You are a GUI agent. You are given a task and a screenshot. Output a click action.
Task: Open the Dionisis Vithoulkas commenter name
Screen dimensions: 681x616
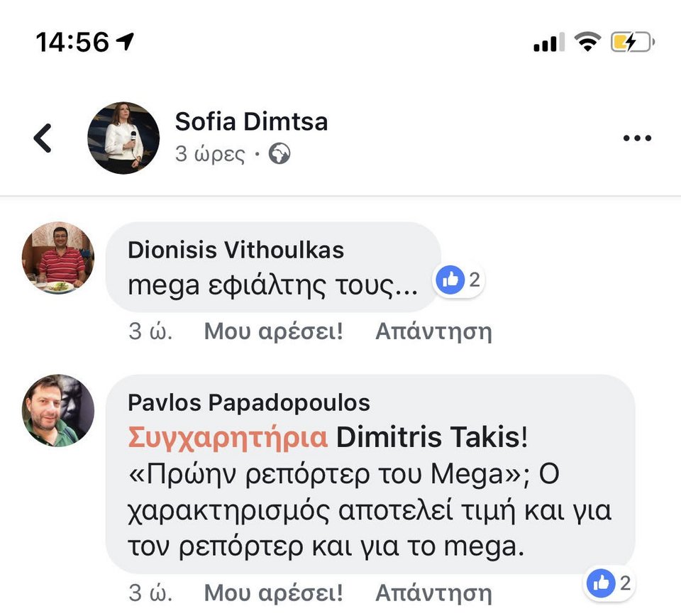236,249
